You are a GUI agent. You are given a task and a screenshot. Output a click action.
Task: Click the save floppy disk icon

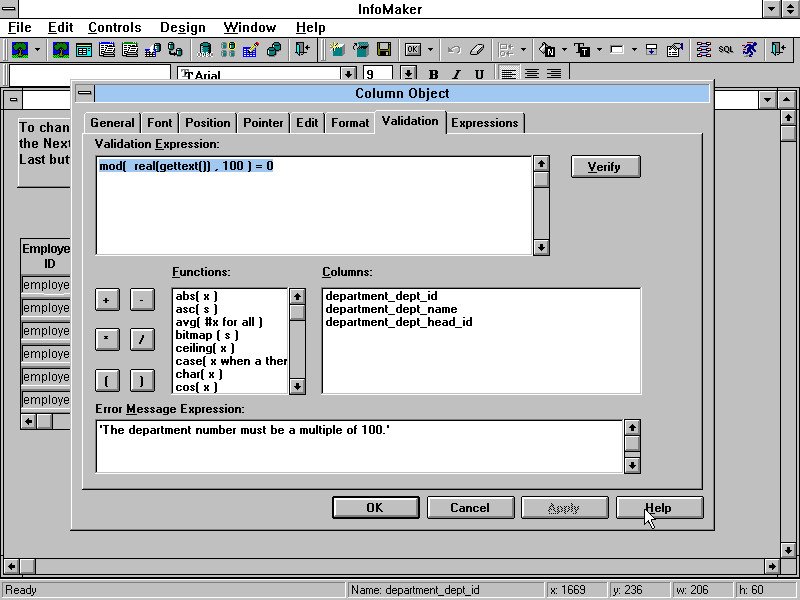pos(384,49)
